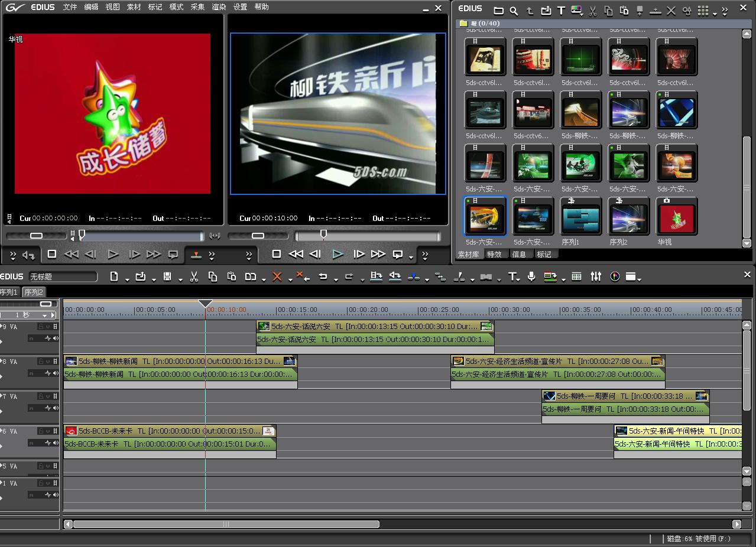Toggle audio mute on track 1 VA
This screenshot has height=547, width=756.
[56, 495]
